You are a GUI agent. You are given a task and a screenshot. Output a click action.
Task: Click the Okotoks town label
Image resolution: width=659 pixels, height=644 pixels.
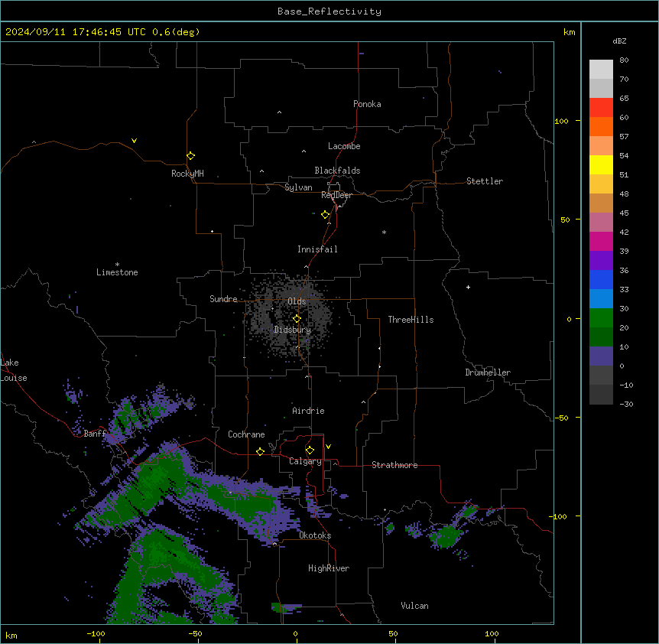pyautogui.click(x=315, y=535)
